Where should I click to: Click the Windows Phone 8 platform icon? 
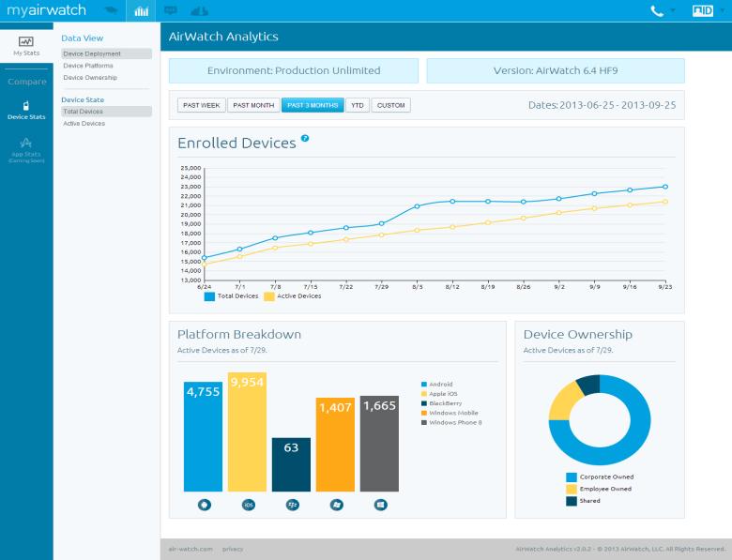(380, 505)
